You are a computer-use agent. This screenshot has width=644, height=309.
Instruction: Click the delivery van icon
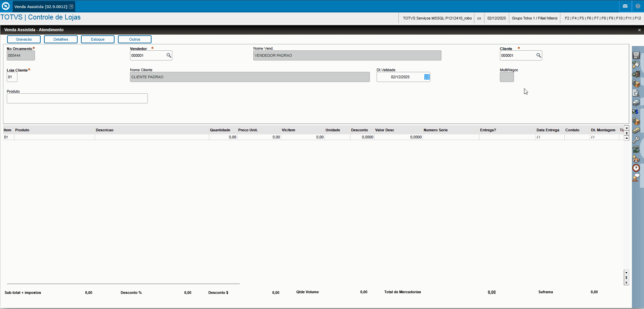click(636, 102)
